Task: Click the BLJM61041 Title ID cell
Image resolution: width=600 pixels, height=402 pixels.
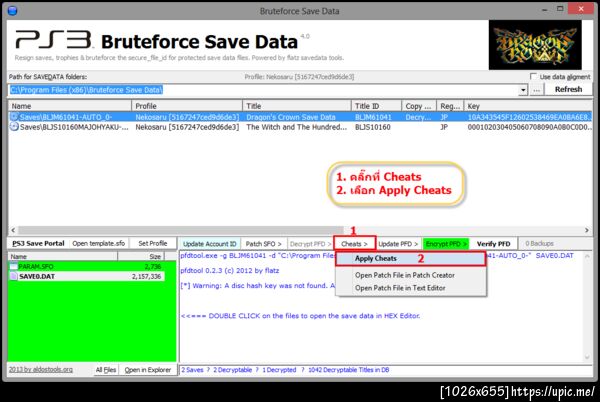Action: (373, 117)
